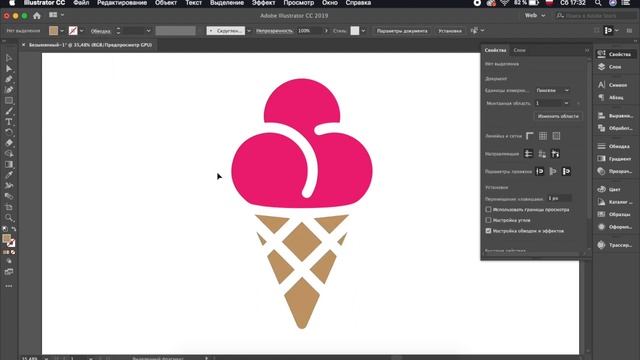This screenshot has height=360, width=640.
Task: Enable the Настройка углов checkbox
Action: 488,220
